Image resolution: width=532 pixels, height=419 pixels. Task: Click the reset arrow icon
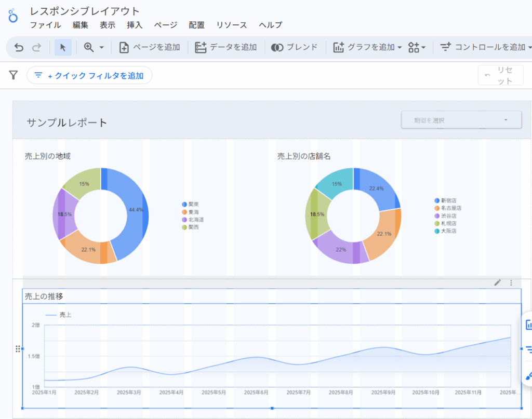(x=487, y=75)
